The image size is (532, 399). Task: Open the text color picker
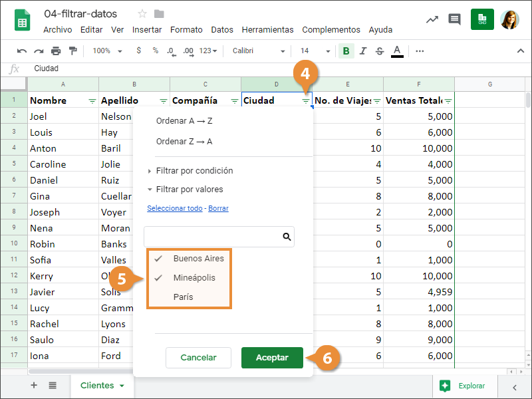pos(397,51)
